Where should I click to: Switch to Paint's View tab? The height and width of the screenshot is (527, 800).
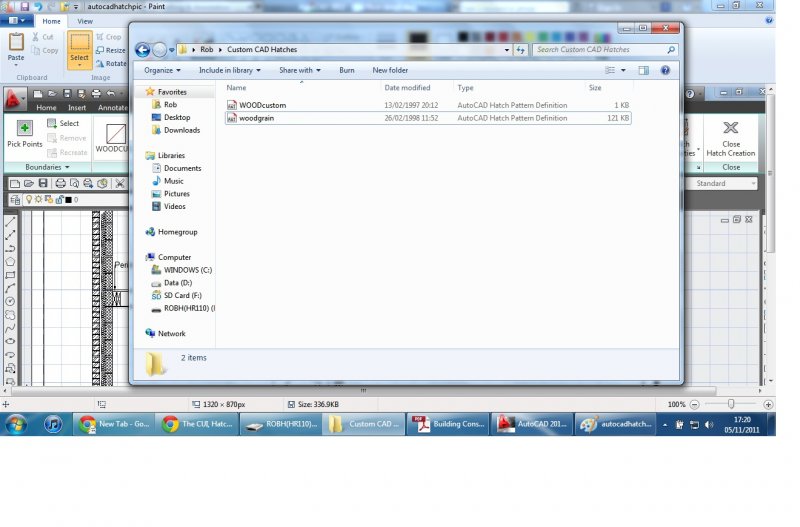85,21
